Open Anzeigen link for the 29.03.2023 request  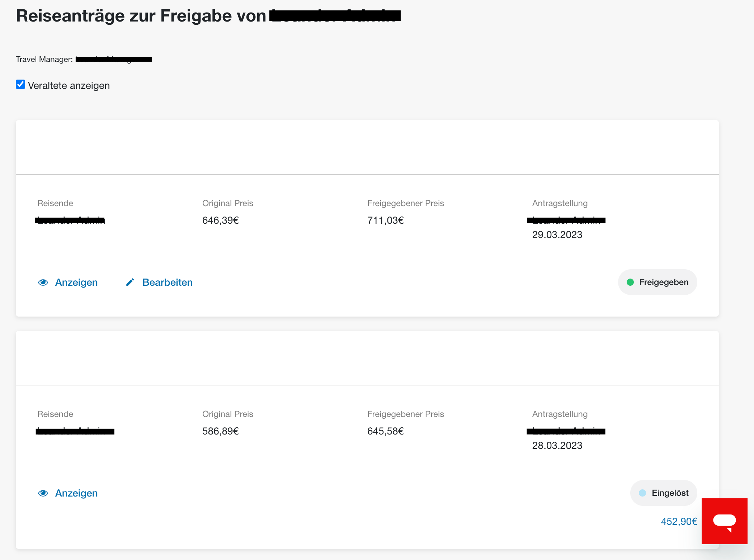(76, 283)
